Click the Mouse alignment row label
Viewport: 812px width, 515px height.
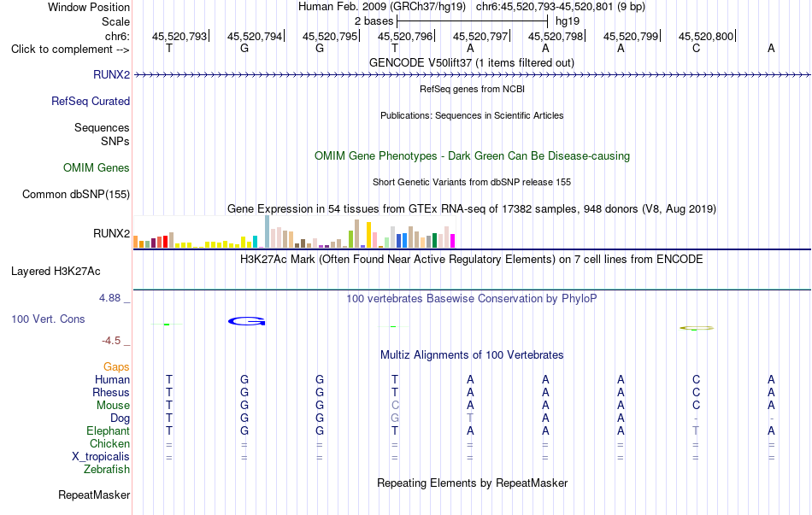[114, 406]
